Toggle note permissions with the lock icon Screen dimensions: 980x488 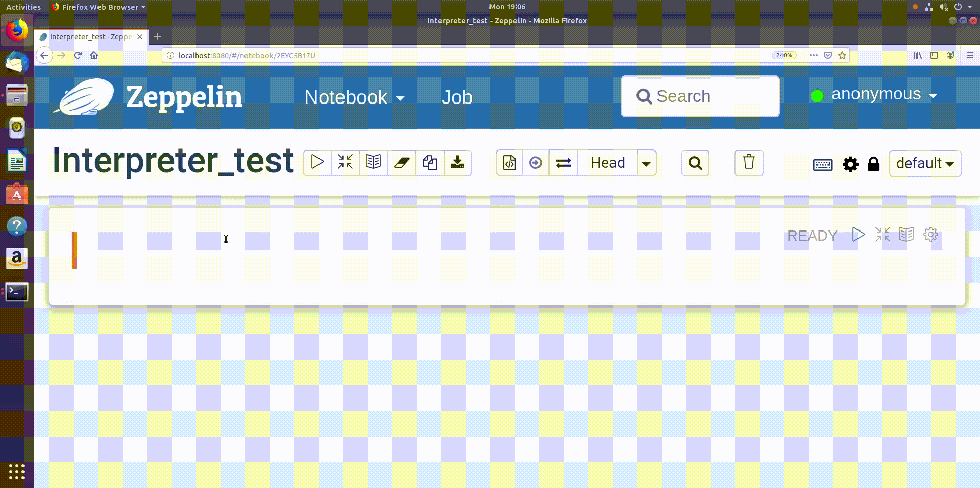click(x=874, y=164)
